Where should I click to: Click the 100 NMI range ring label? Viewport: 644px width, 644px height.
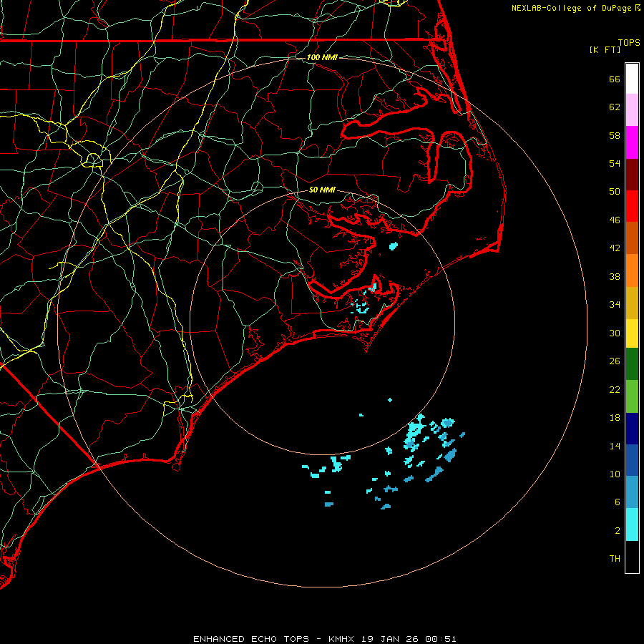(322, 57)
